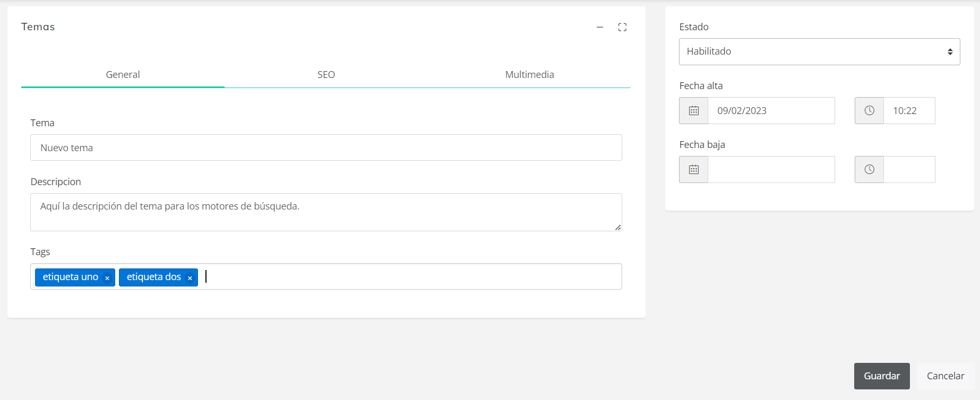Click clock icon beside Fecha alta time

coord(869,111)
